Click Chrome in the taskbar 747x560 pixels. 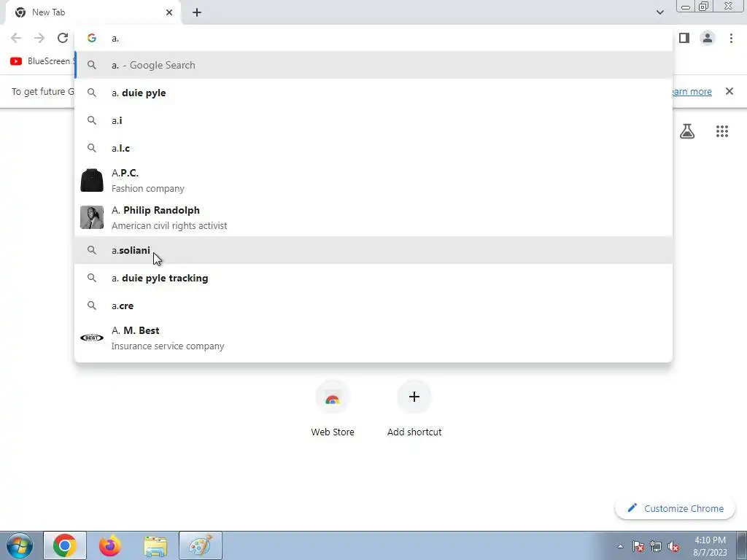(65, 545)
